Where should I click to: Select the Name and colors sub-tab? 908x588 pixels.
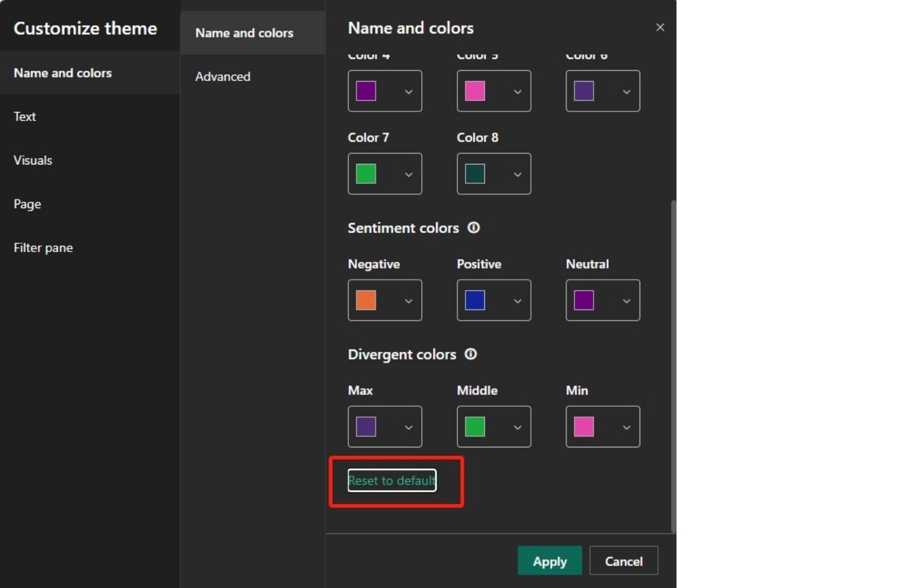(253, 32)
